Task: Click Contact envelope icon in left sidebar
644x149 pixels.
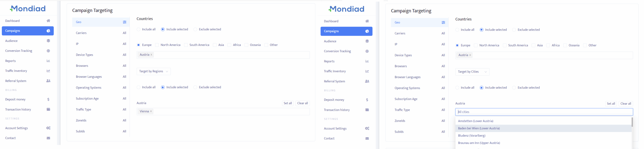Action: 48,138
